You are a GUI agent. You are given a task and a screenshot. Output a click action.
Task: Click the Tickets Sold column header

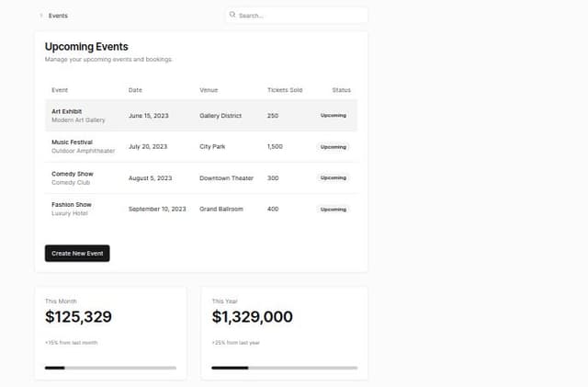click(285, 90)
